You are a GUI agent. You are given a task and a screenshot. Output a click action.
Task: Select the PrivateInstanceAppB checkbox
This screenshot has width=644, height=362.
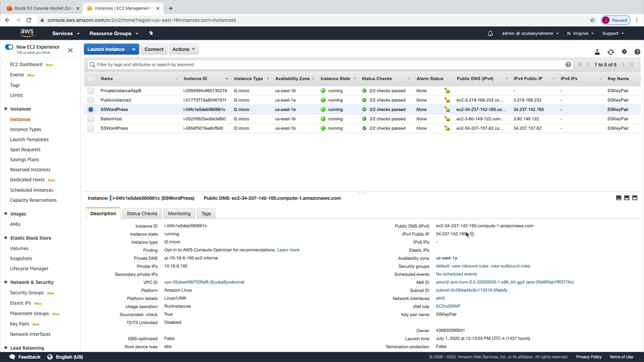point(91,91)
